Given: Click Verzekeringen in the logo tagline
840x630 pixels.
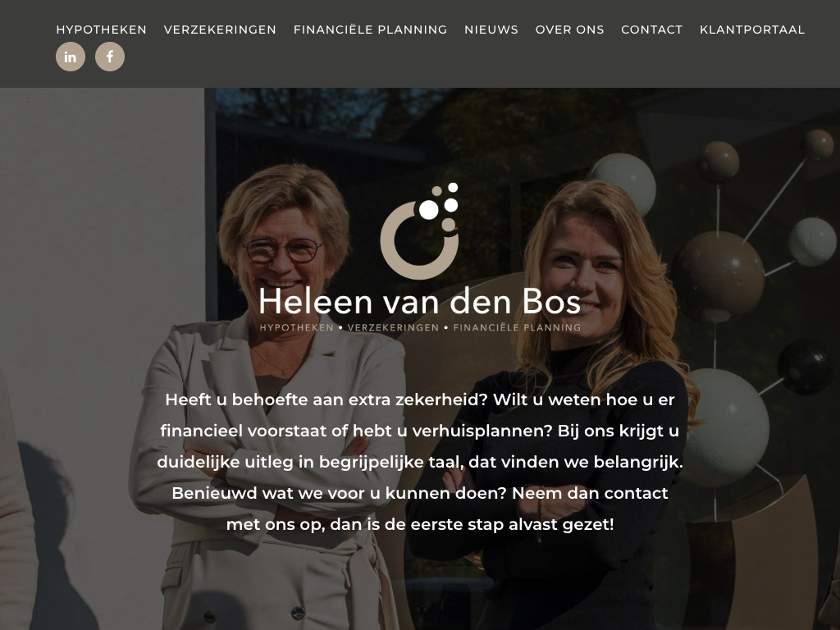Looking at the screenshot, I should coord(393,327).
